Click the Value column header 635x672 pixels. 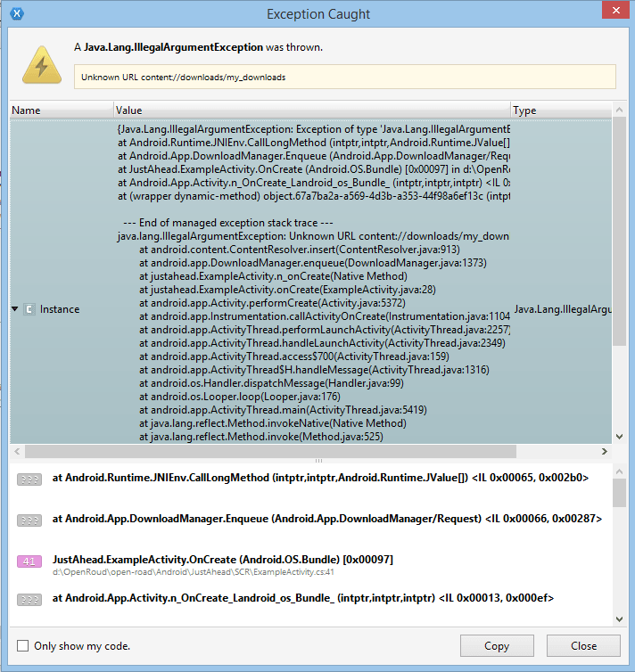(312, 111)
